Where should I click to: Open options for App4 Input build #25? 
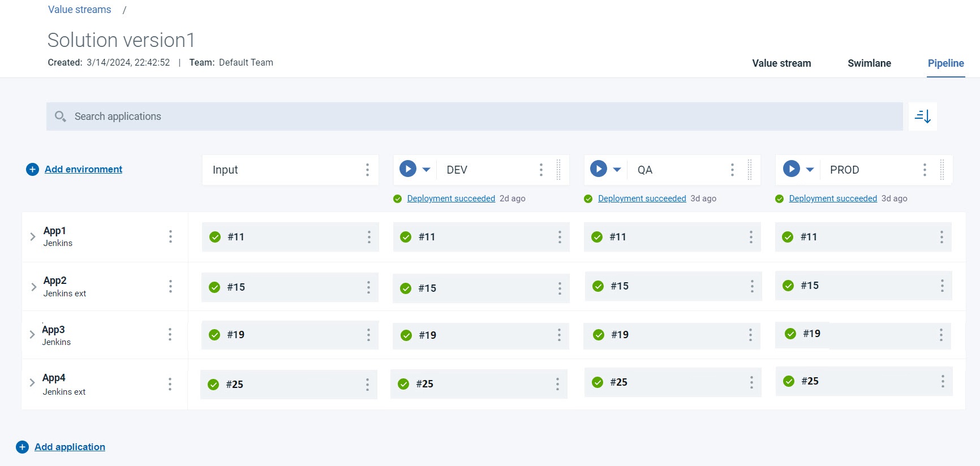coord(367,385)
